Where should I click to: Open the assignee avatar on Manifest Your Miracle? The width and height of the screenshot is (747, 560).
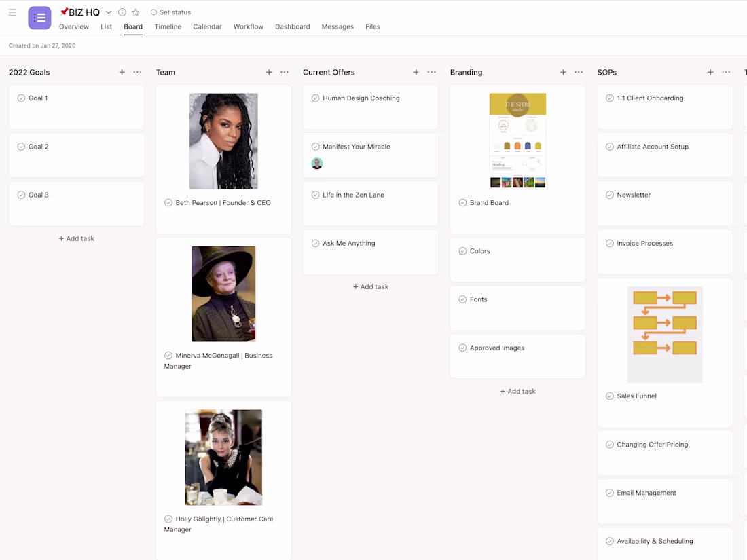[x=316, y=163]
